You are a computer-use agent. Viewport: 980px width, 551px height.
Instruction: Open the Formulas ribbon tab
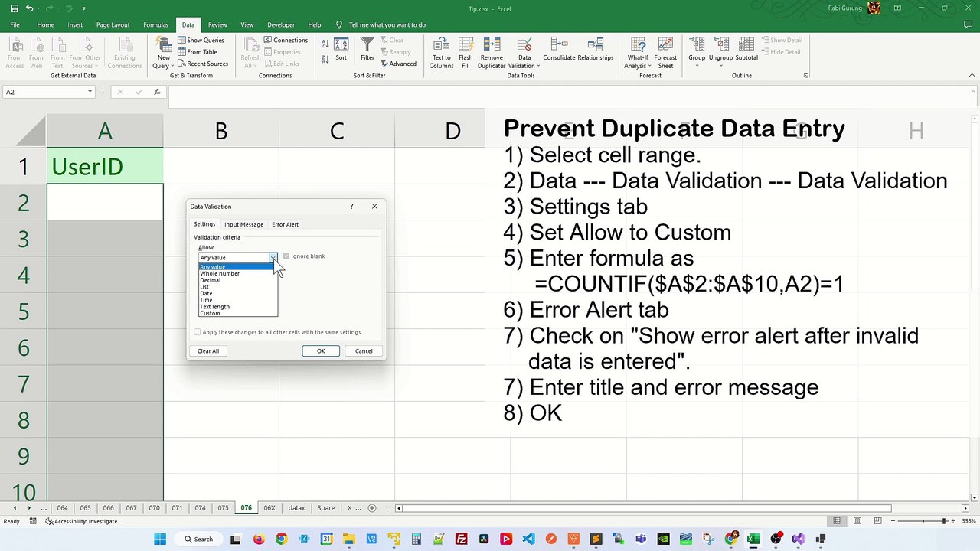[x=155, y=24]
